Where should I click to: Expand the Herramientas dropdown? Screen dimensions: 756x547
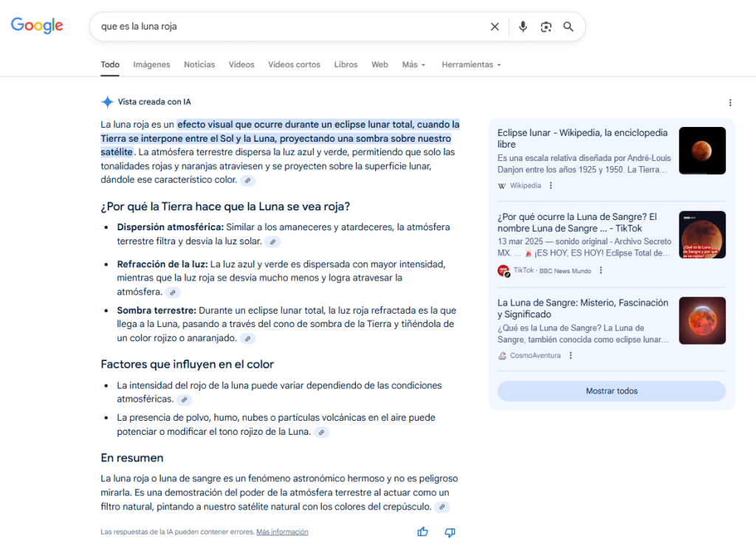click(x=471, y=65)
